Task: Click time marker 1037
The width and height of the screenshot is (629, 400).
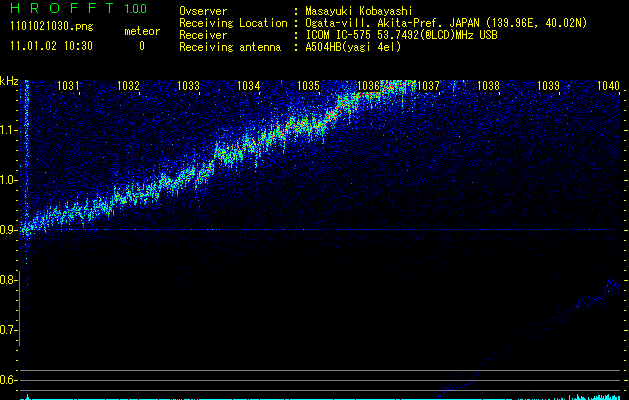Action: pyautogui.click(x=428, y=85)
